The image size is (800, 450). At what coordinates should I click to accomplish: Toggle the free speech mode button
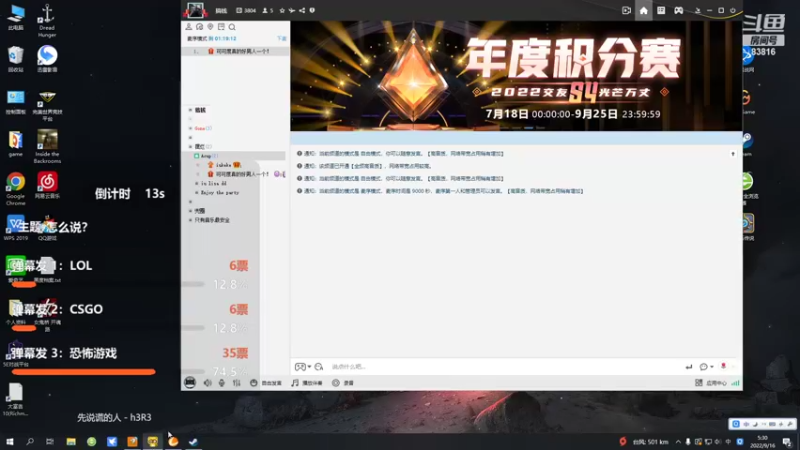[x=265, y=383]
